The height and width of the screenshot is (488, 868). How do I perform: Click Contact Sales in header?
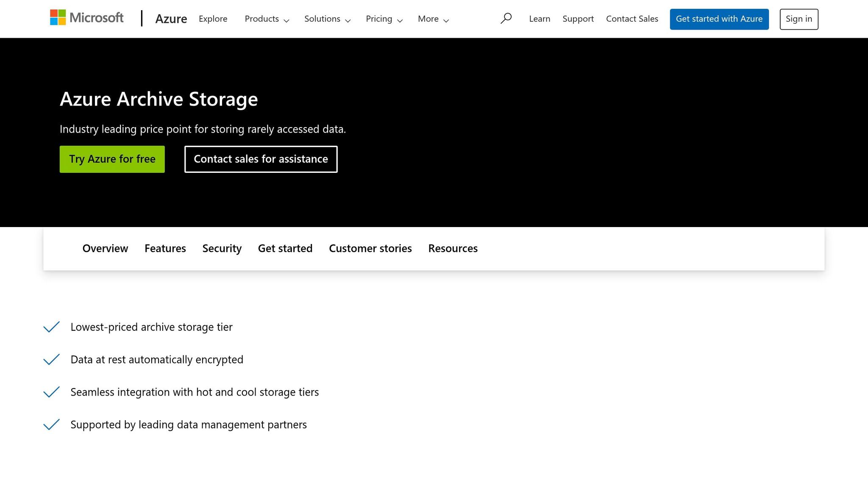pyautogui.click(x=632, y=19)
